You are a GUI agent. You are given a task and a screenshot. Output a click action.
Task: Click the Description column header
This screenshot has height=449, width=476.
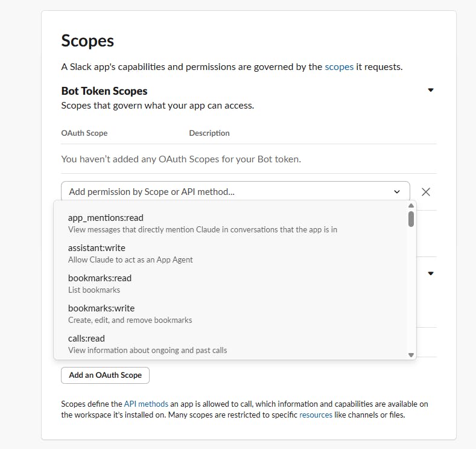209,133
